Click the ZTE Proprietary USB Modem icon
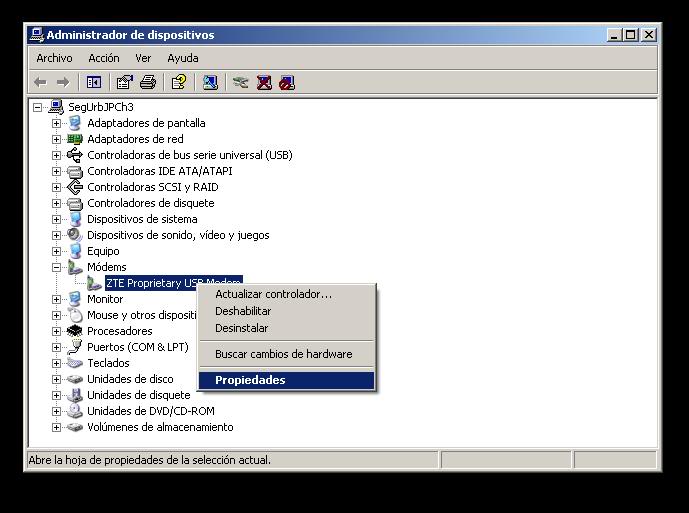The height and width of the screenshot is (513, 689). [x=94, y=283]
